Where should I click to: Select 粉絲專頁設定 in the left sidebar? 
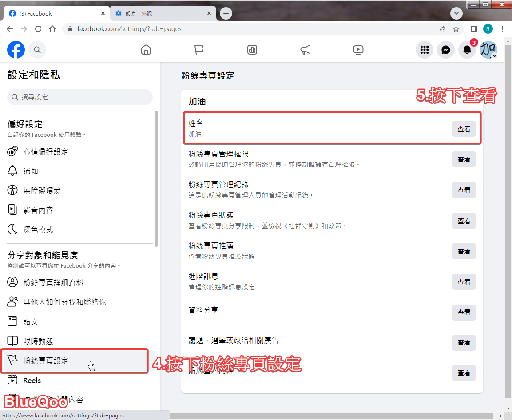(46, 361)
